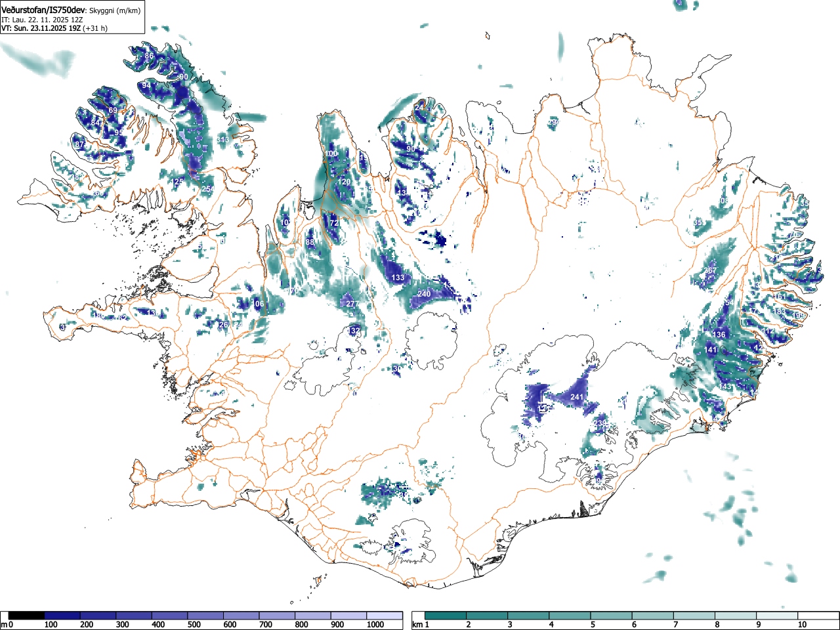
Task: Click the '300' tick label in meter legend
Action: coord(122,625)
